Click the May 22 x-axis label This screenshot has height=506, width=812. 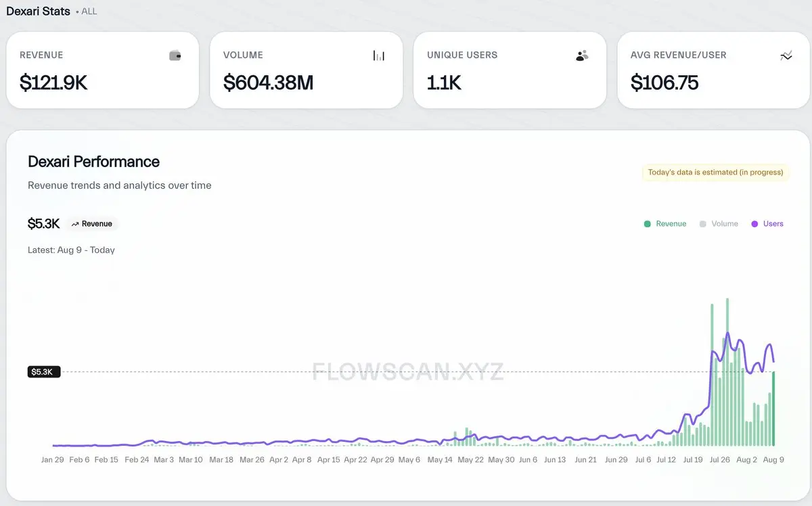(x=470, y=460)
